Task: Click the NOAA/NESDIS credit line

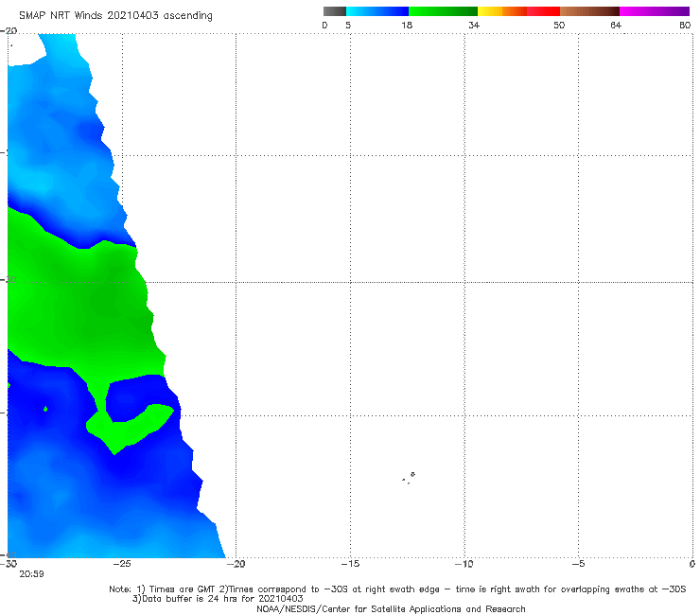Action: [391, 609]
